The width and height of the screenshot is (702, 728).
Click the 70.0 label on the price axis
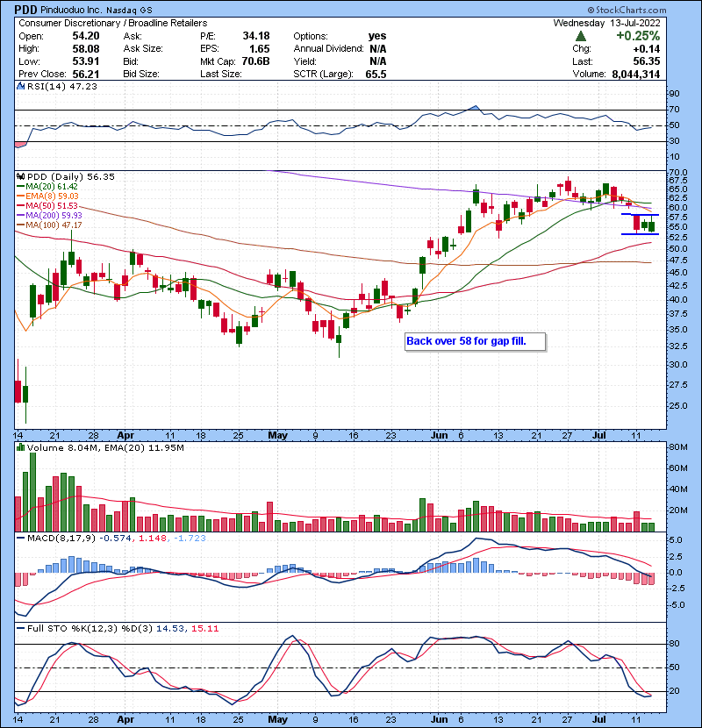pyautogui.click(x=677, y=173)
